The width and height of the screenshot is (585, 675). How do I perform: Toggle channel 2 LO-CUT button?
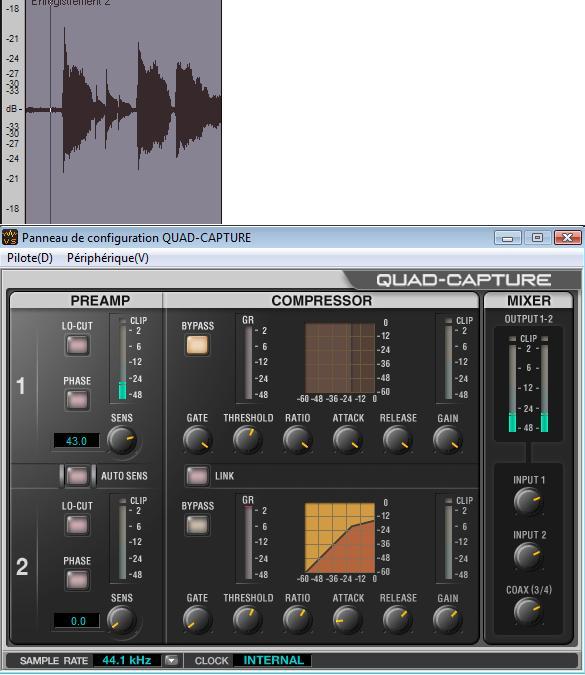tap(77, 525)
